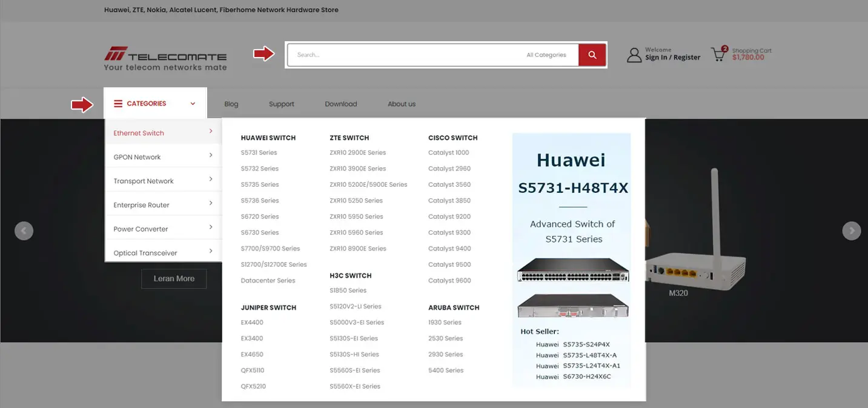Screen dimensions: 868x408
Task: Click the red search magnifier button
Action: coord(592,55)
